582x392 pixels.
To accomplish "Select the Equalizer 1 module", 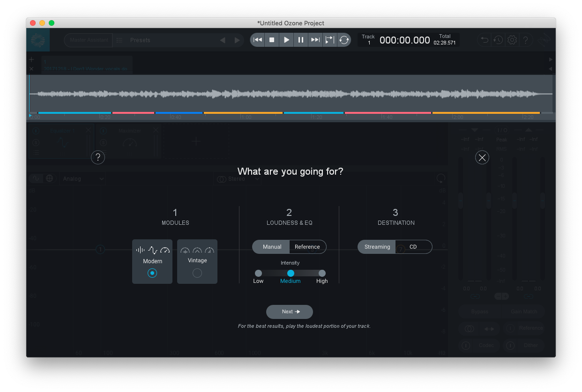I will [x=61, y=141].
